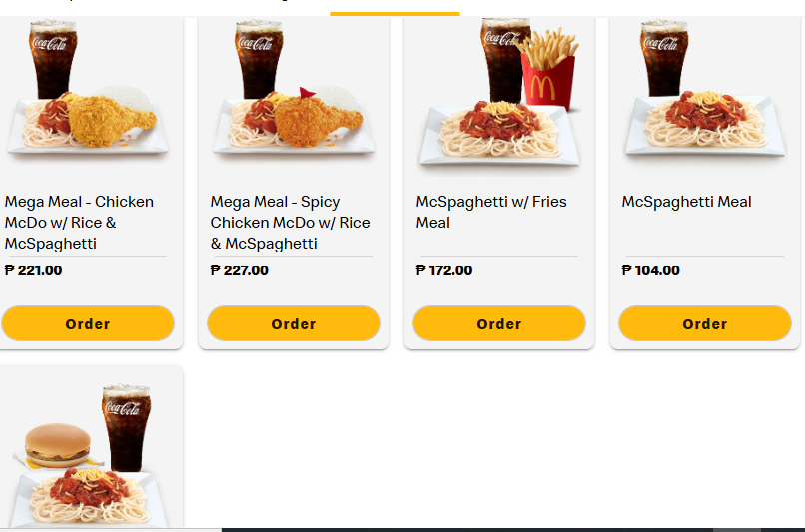Open the Mega Meal - Chicken McDo title
Screen dimensions: 805x532
[80, 223]
